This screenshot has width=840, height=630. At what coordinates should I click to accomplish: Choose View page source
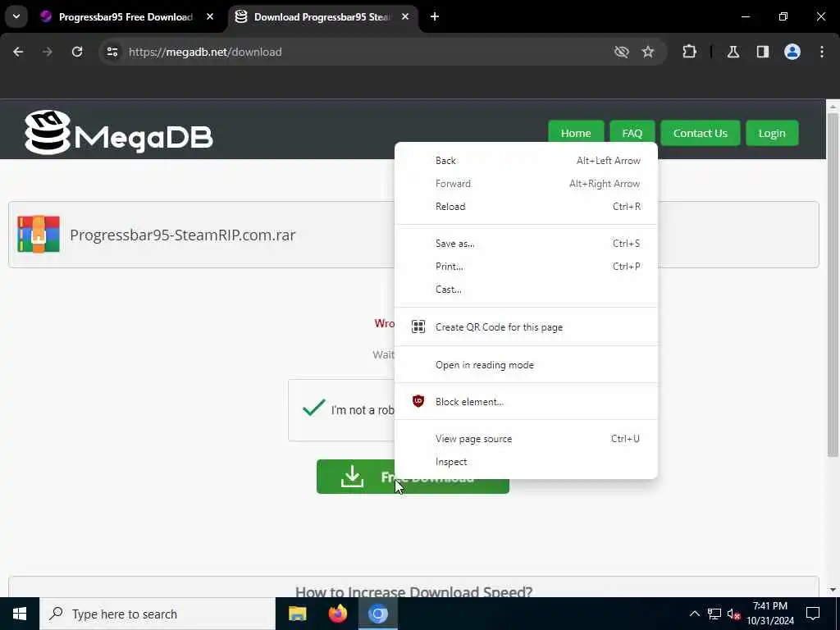[x=526, y=439]
